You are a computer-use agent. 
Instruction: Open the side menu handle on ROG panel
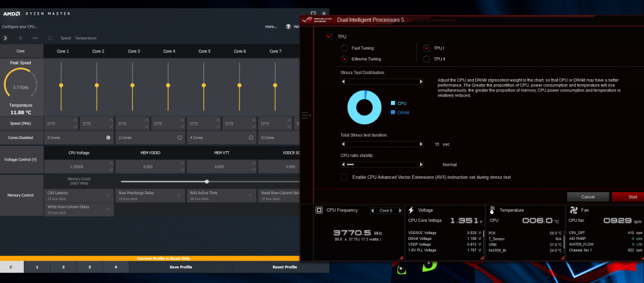[307, 116]
